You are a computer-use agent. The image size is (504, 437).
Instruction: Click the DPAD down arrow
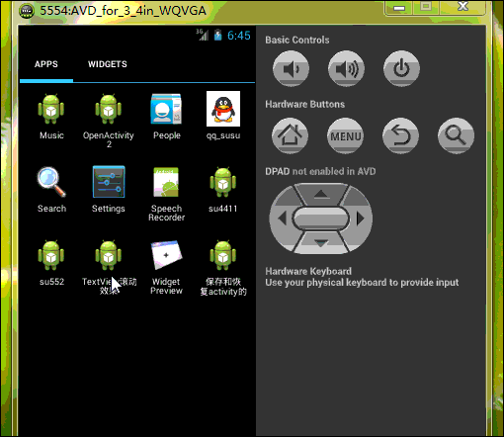click(321, 243)
